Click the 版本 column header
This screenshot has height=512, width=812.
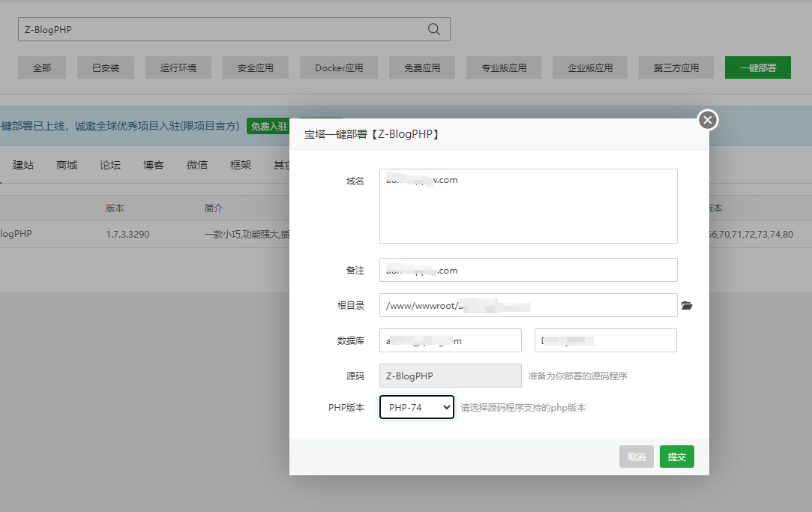[x=115, y=208]
